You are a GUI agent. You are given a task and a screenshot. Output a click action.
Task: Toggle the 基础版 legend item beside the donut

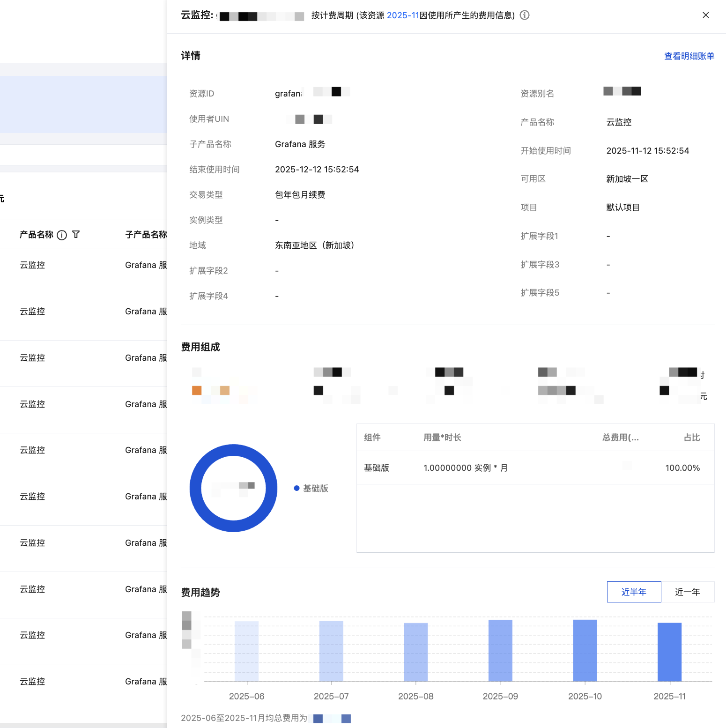pos(311,488)
